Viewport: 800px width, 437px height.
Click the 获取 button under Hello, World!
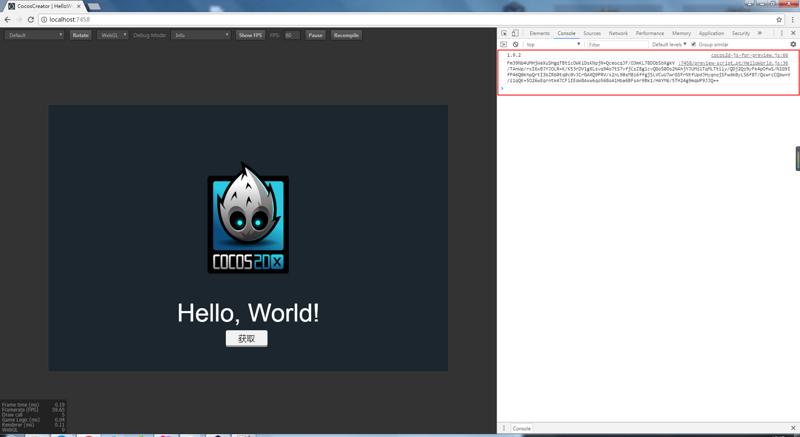(x=246, y=339)
